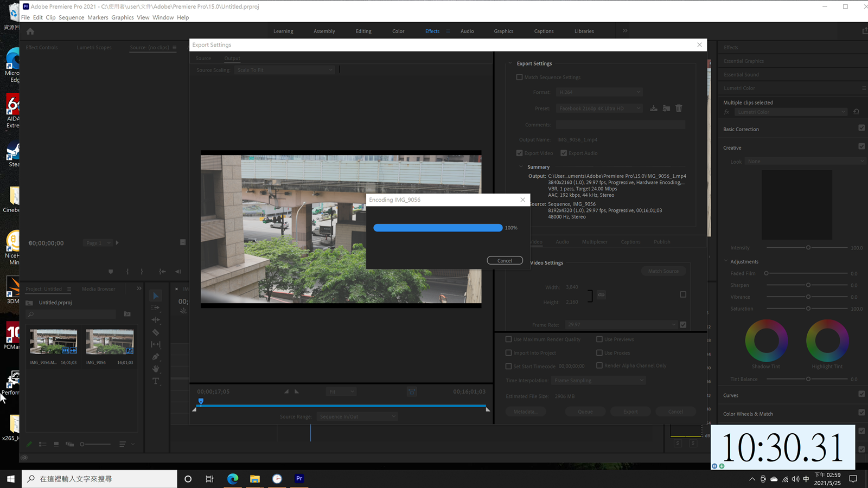Switch to the Color workspace tab
The image size is (868, 488).
click(398, 31)
